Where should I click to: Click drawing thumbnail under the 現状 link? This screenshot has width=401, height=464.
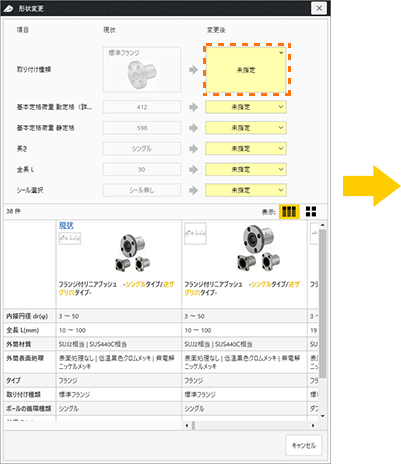pyautogui.click(x=70, y=238)
